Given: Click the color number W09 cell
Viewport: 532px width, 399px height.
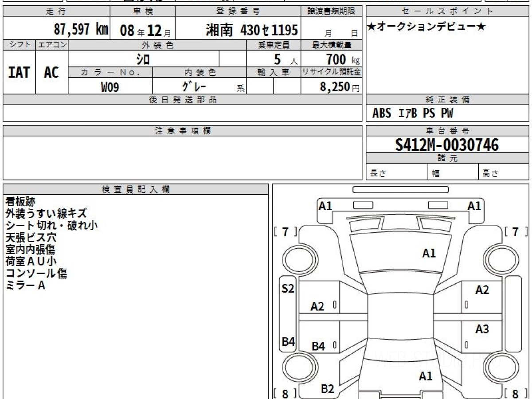Looking at the screenshot, I should point(110,87).
